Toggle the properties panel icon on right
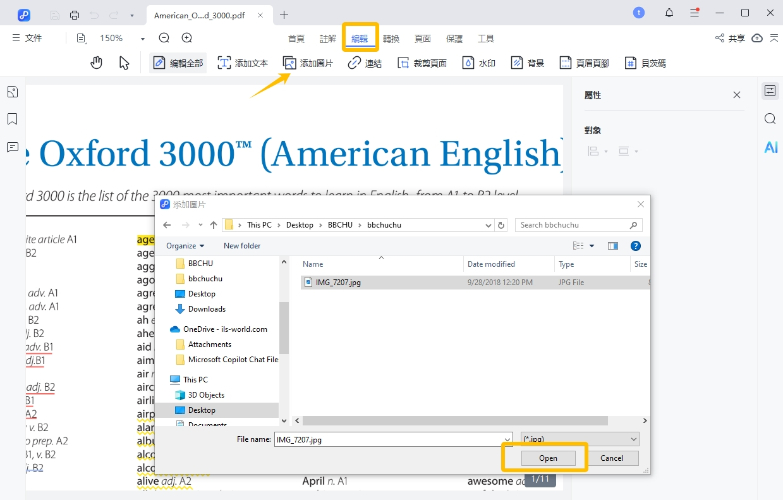Viewport: 783px width, 500px height. coord(770,90)
